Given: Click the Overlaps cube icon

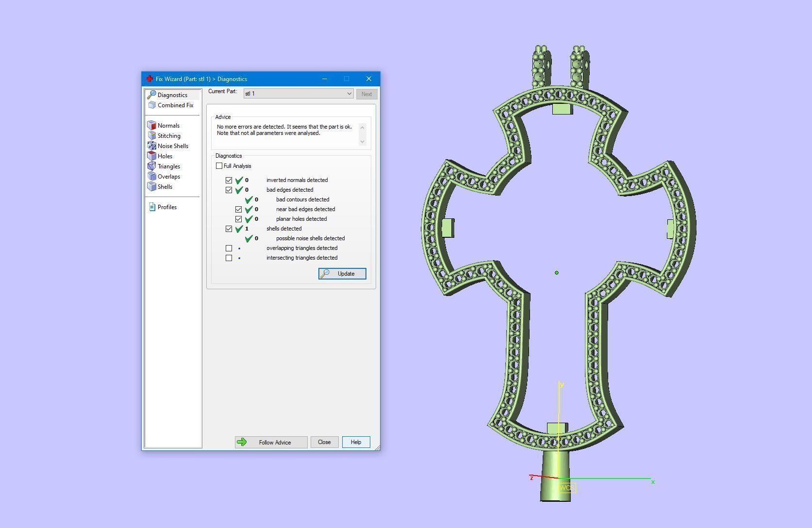Looking at the screenshot, I should tap(151, 176).
